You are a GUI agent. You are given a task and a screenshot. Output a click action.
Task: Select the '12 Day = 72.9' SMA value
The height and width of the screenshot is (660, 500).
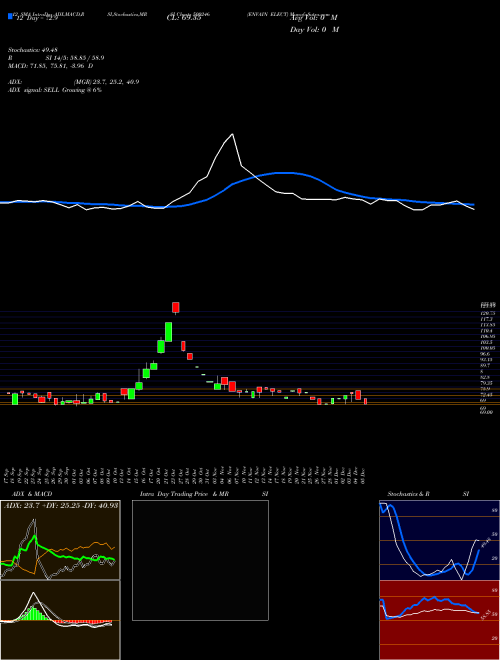37,19
